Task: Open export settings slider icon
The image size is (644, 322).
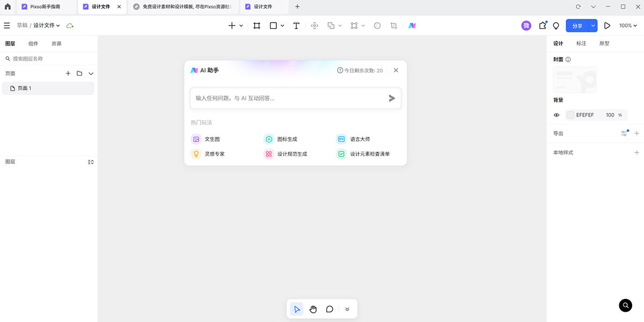Action: pyautogui.click(x=624, y=133)
